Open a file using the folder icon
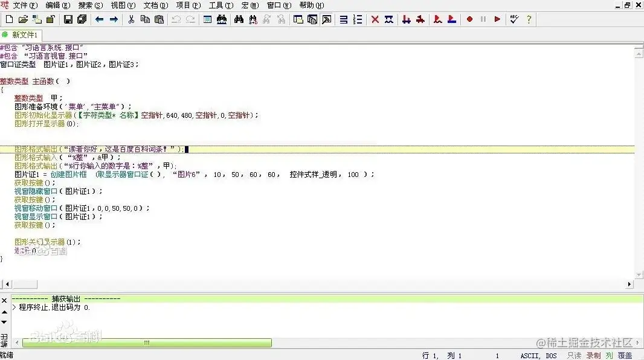The width and height of the screenshot is (644, 360). [x=23, y=19]
